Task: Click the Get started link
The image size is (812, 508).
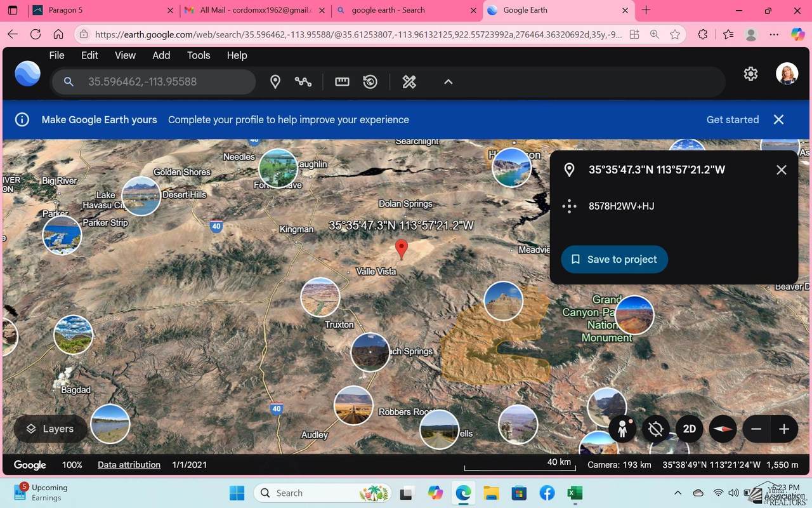Action: (732, 119)
